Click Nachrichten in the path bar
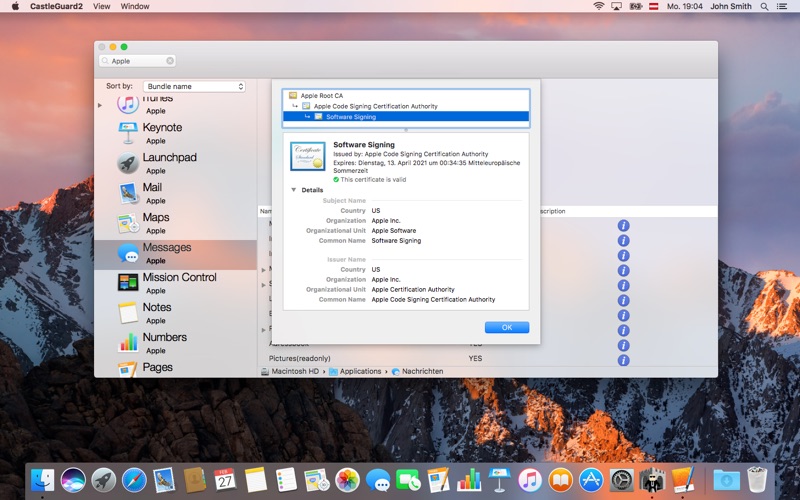The image size is (800, 500). tap(417, 371)
